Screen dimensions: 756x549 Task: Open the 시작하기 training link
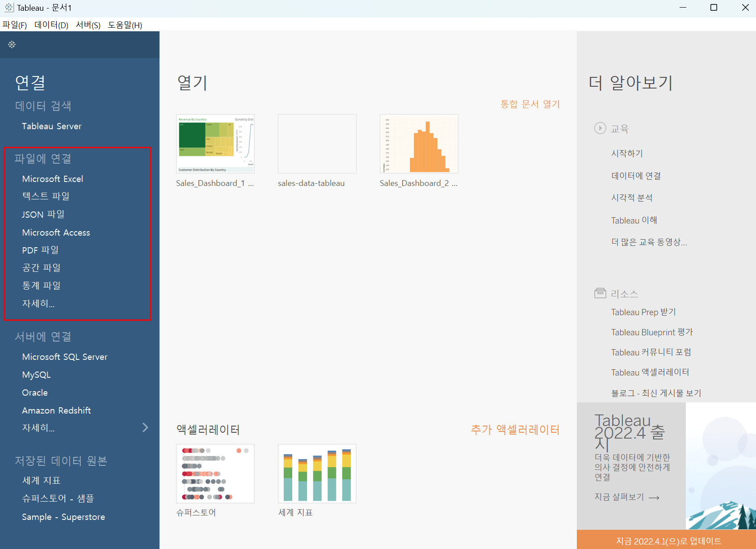(x=627, y=153)
